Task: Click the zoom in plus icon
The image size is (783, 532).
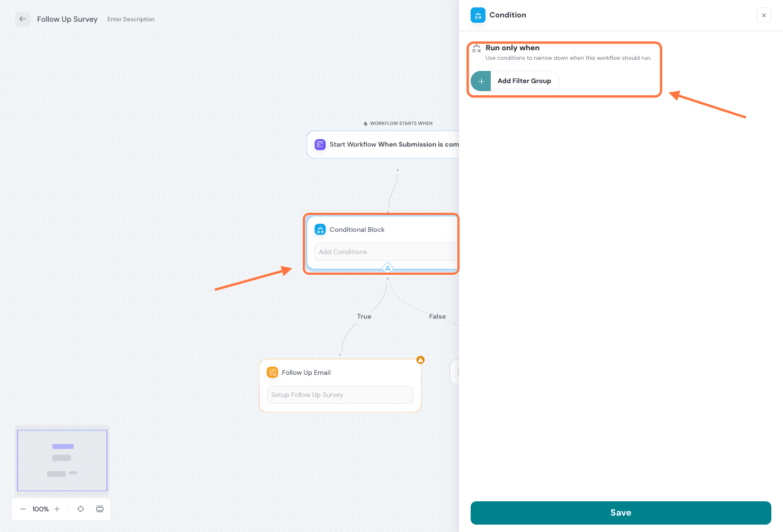Action: (57, 509)
